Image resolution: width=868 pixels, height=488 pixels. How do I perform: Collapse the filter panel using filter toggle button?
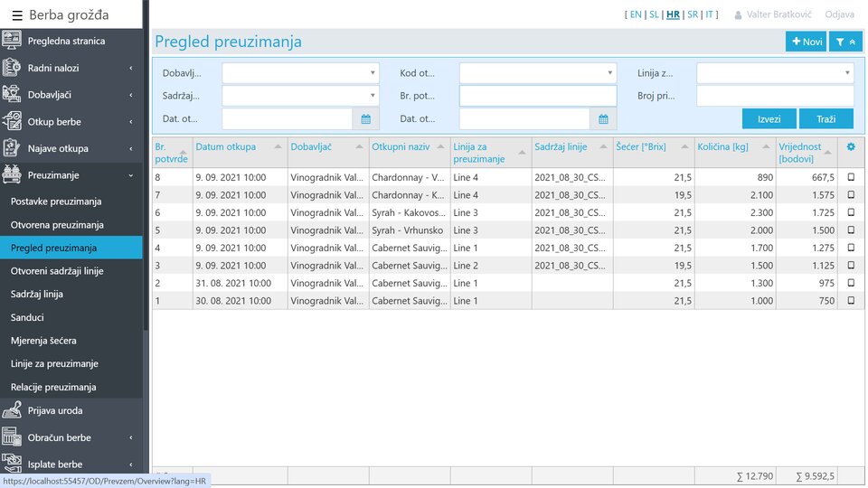[x=846, y=42]
